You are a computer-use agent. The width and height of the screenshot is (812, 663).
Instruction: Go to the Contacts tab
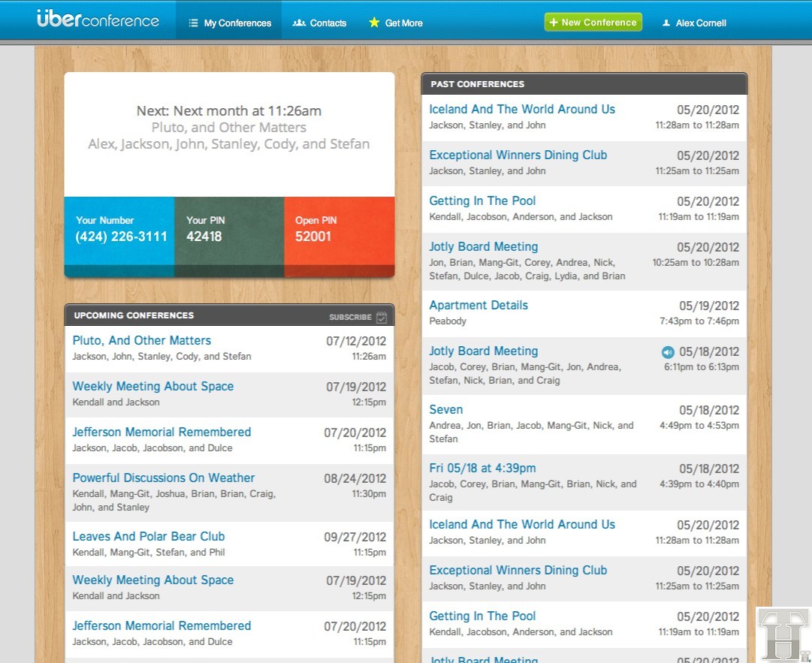320,23
